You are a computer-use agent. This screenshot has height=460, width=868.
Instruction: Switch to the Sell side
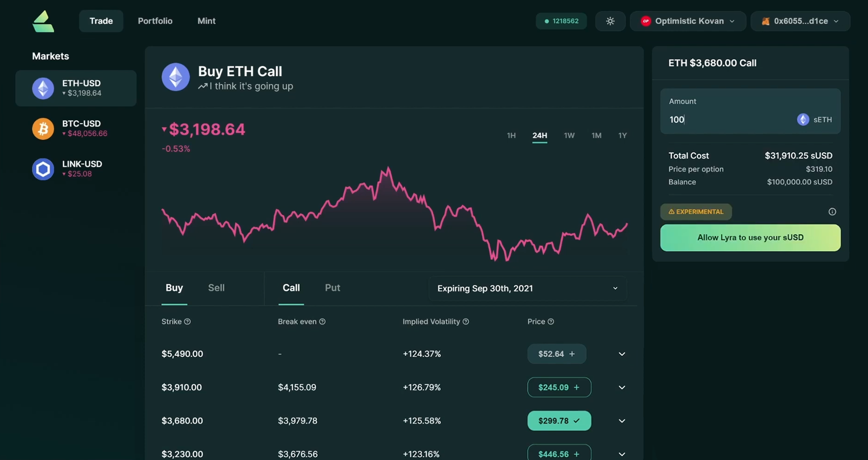[216, 288]
